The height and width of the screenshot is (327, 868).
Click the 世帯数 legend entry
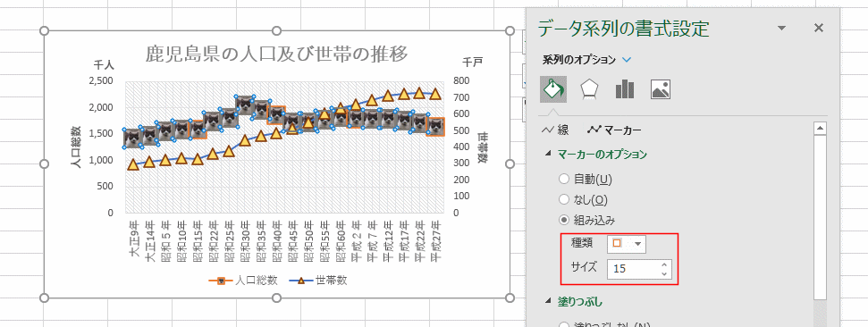[319, 281]
